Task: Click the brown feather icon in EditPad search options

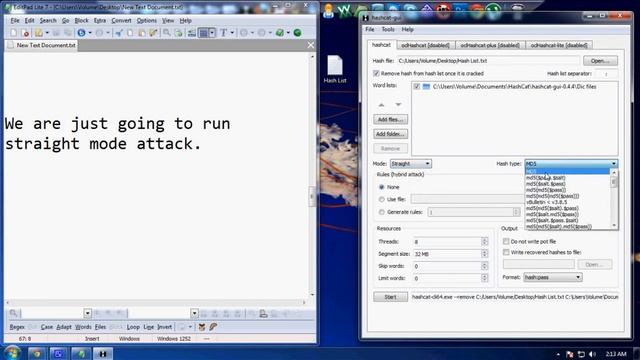Action: [213, 327]
